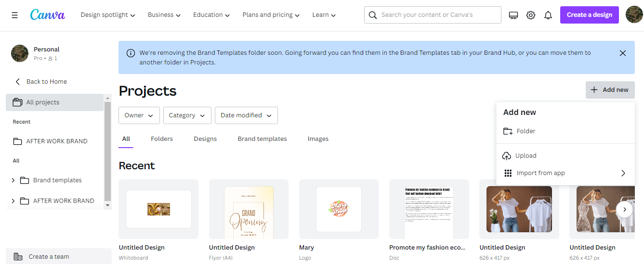Dismiss the Brand Templates info banner

pyautogui.click(x=623, y=53)
